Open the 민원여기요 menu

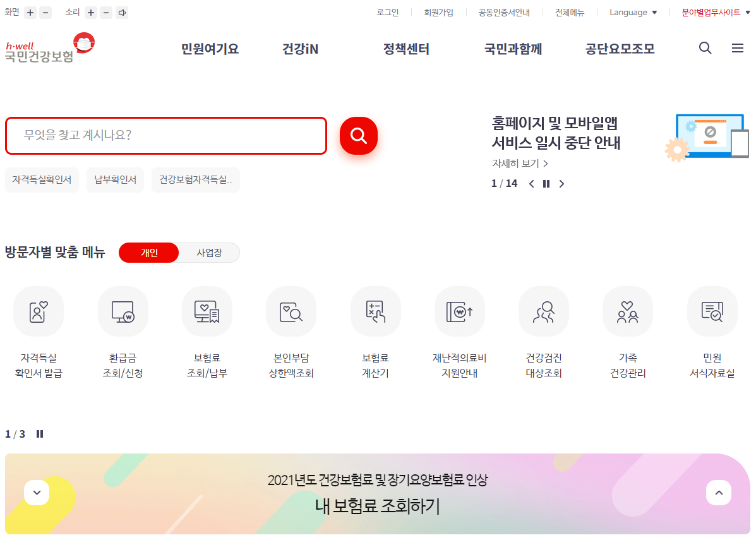pos(210,49)
